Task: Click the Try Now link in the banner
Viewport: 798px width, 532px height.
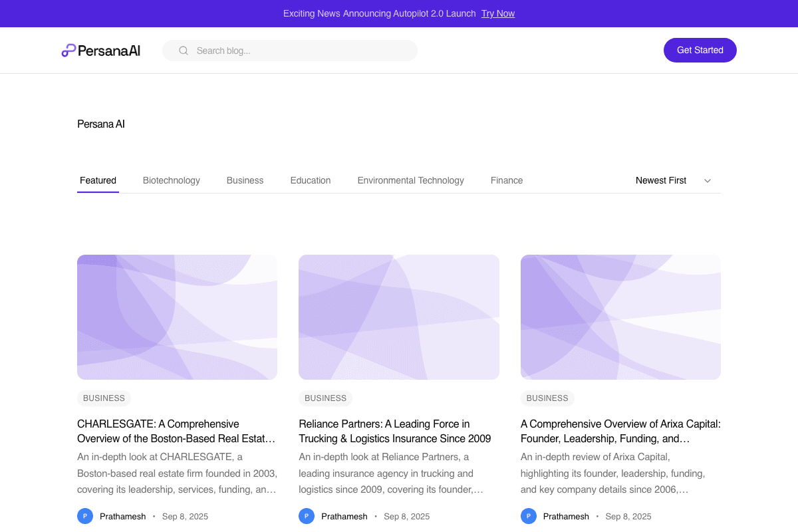Action: coord(497,13)
